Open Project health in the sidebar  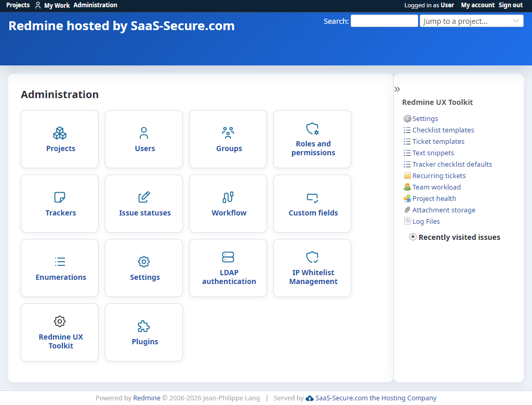(x=434, y=198)
